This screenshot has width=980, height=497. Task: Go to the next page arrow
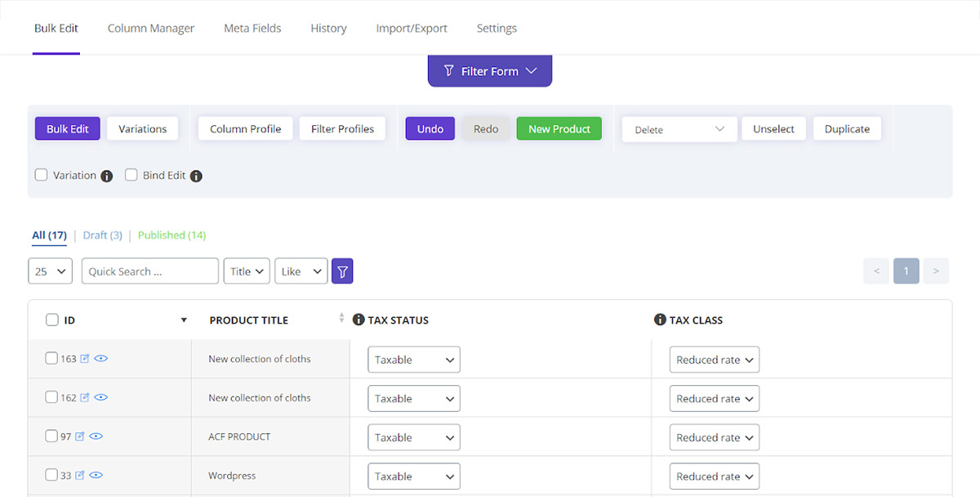[936, 271]
